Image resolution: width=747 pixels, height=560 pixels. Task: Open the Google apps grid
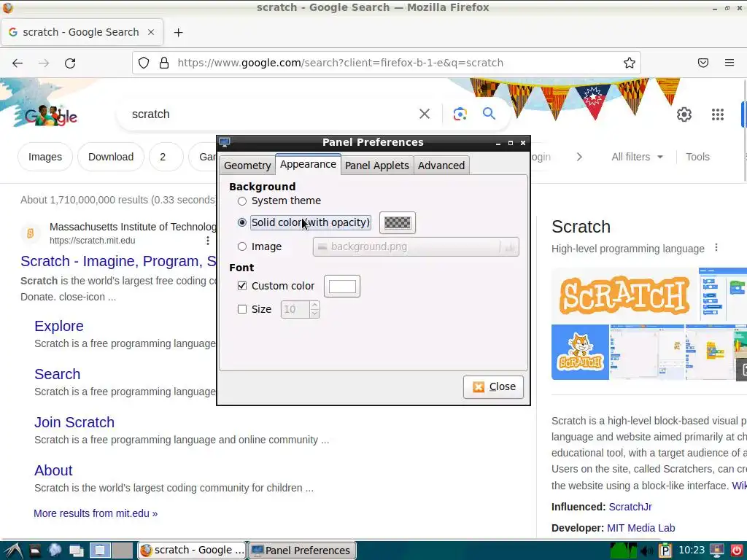click(718, 114)
